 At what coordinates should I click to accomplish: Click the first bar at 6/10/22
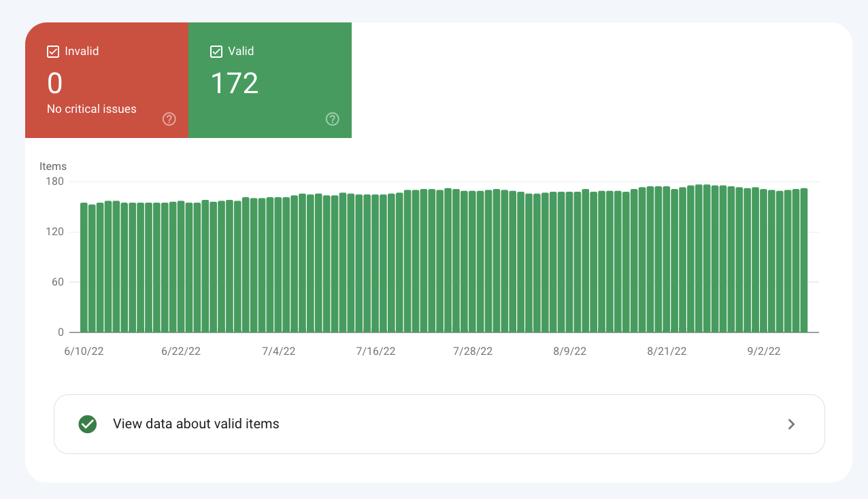pyautogui.click(x=84, y=267)
